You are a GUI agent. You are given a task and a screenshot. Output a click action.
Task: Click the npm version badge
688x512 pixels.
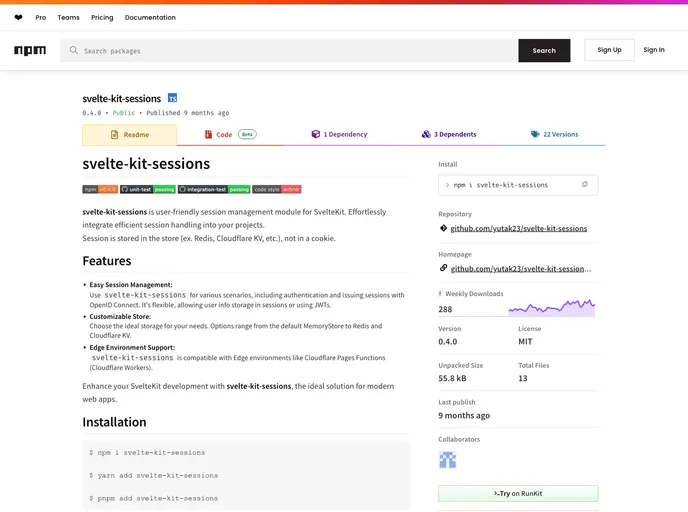point(100,190)
